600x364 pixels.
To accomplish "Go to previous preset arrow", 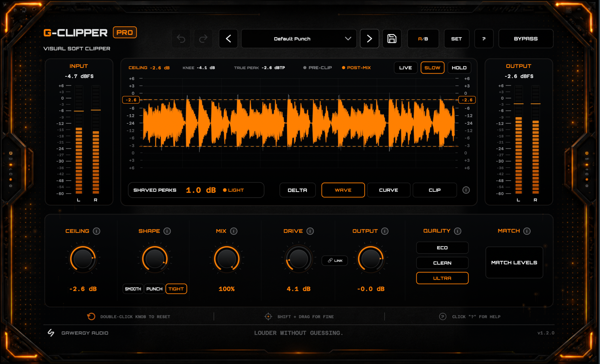I will [228, 39].
